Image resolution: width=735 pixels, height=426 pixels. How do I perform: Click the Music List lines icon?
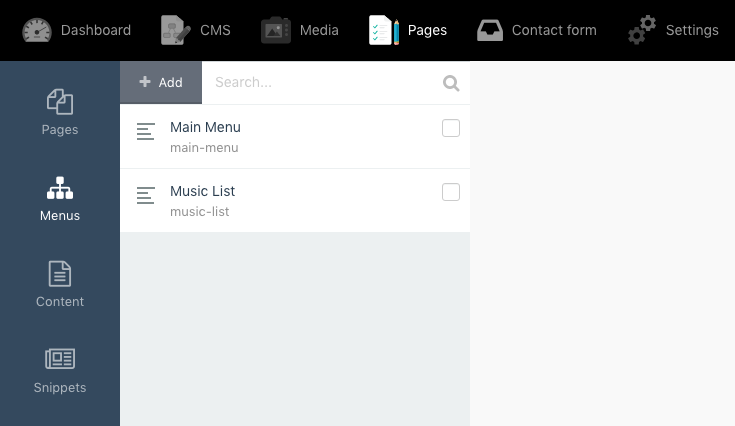point(146,195)
